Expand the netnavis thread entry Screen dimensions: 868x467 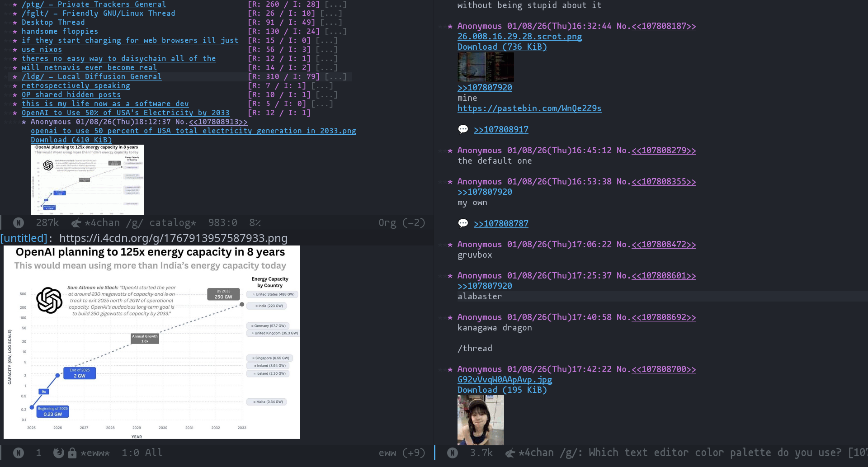pyautogui.click(x=326, y=68)
